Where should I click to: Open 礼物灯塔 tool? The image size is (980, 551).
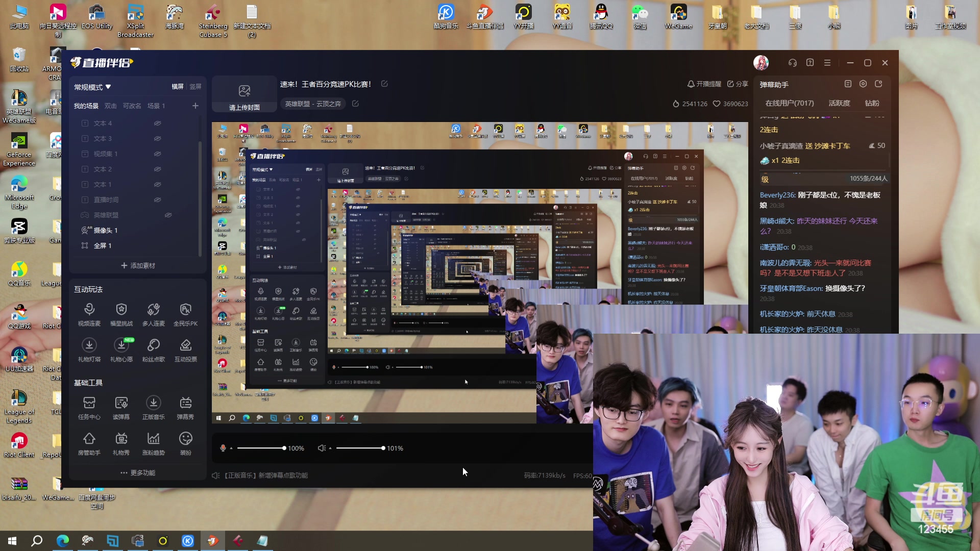(x=89, y=350)
